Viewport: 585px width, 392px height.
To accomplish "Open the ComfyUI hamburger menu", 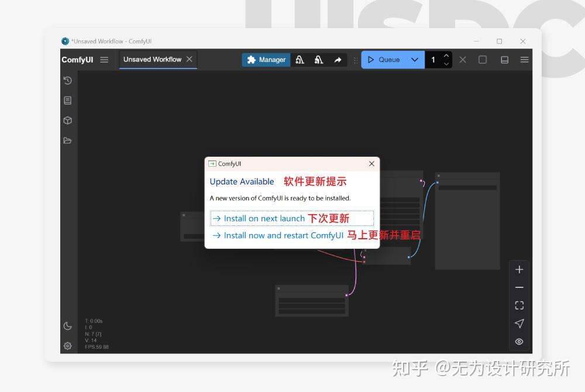I will (104, 59).
